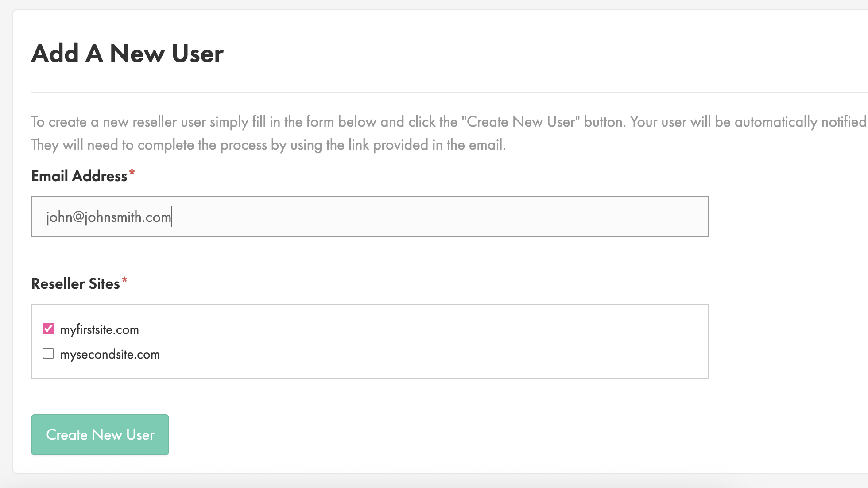Click the Email Address field label

click(x=79, y=176)
